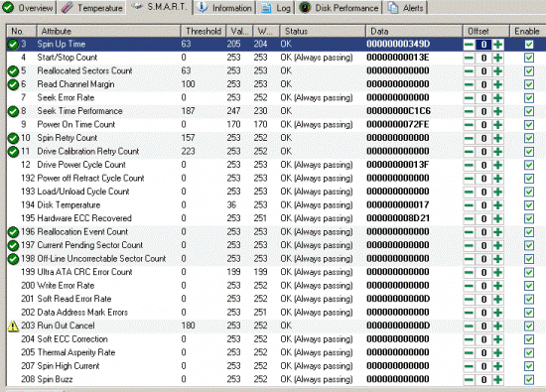This screenshot has height=392, width=546.
Task: Decrease offset for Drive Power Cycle Count
Action: click(x=469, y=166)
